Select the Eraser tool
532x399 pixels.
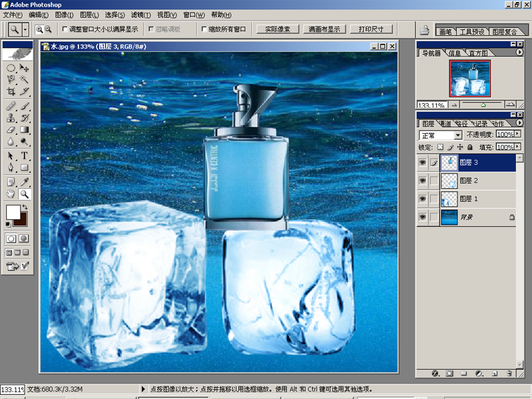coord(11,130)
